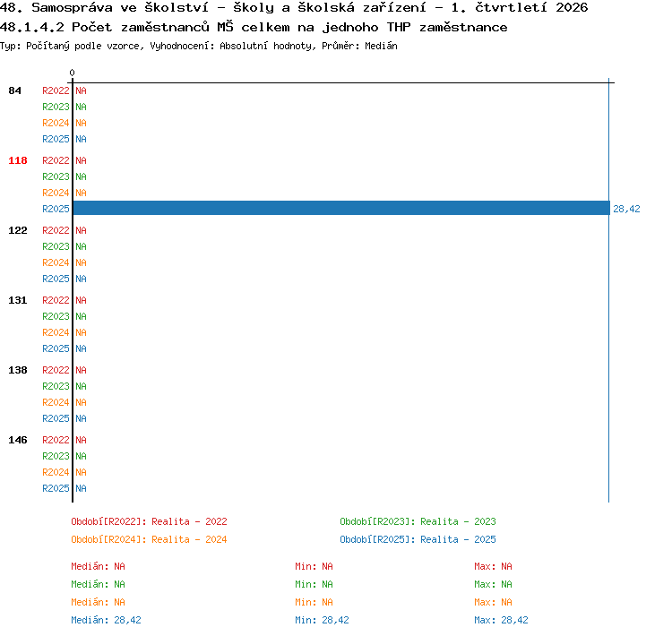Click the blue Min: 28,42 statistic
672x636 pixels.
point(322,620)
